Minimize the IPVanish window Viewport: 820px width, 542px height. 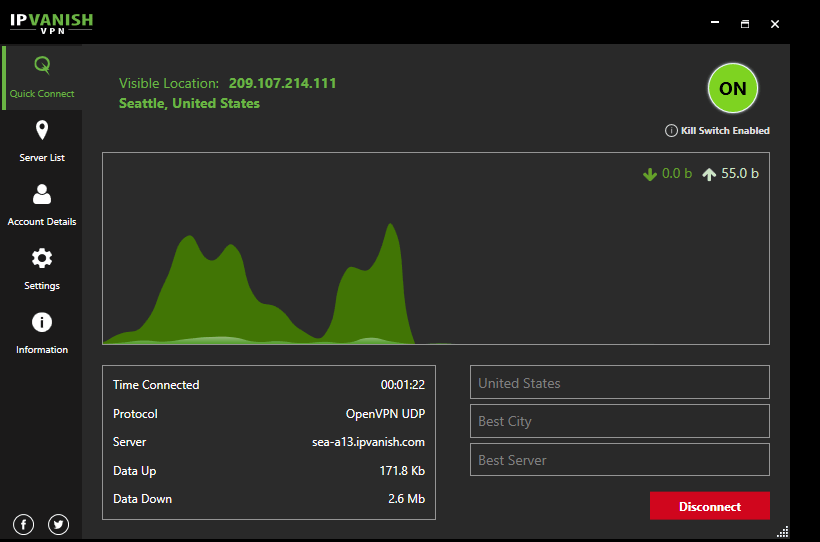pyautogui.click(x=715, y=24)
